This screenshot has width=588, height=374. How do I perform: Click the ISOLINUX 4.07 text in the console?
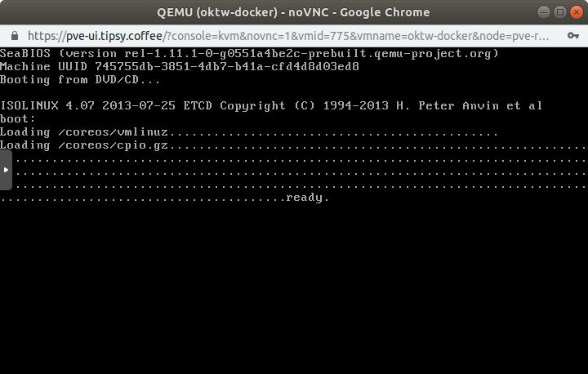(47, 106)
